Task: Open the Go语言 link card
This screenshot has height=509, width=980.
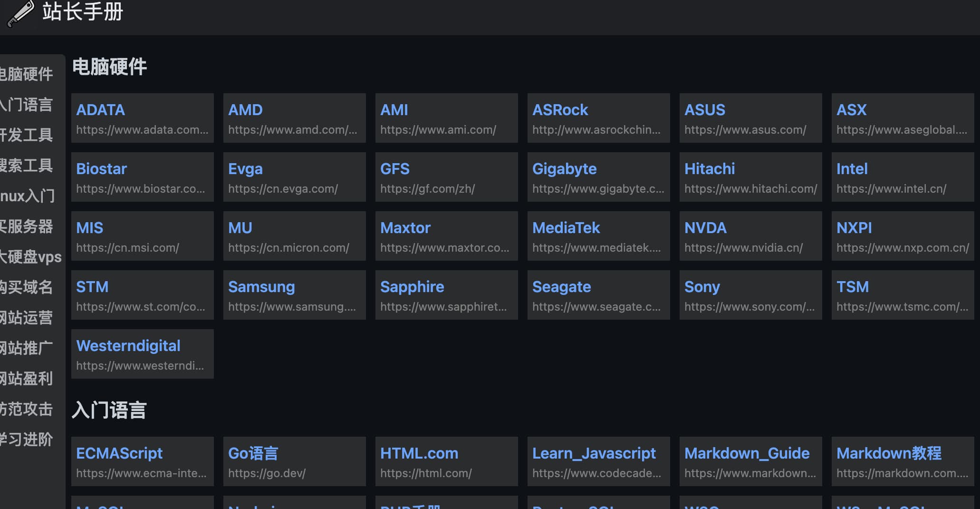Action: click(x=294, y=461)
